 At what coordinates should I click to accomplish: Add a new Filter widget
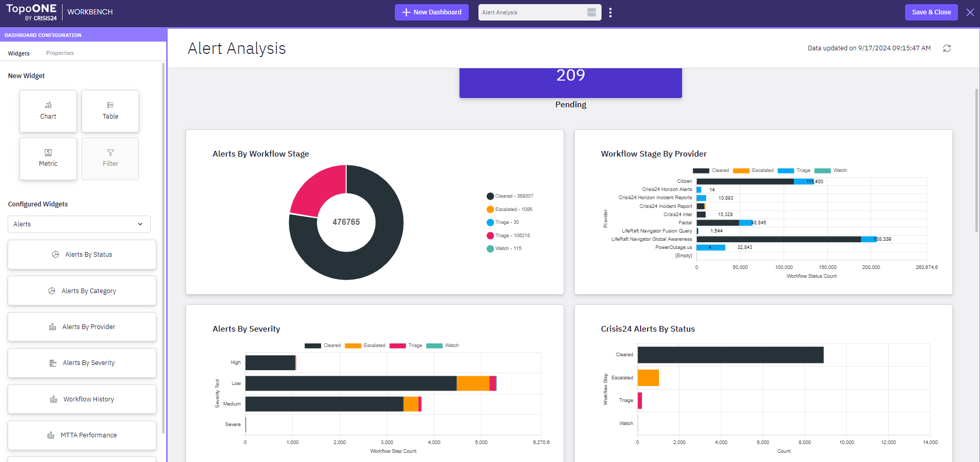tap(110, 159)
